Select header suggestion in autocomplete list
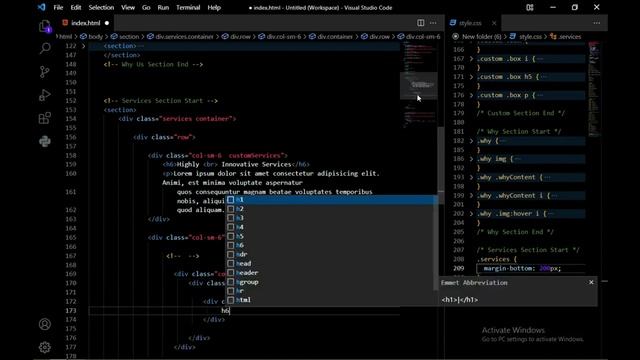This screenshot has height=360, width=640. pos(331,273)
